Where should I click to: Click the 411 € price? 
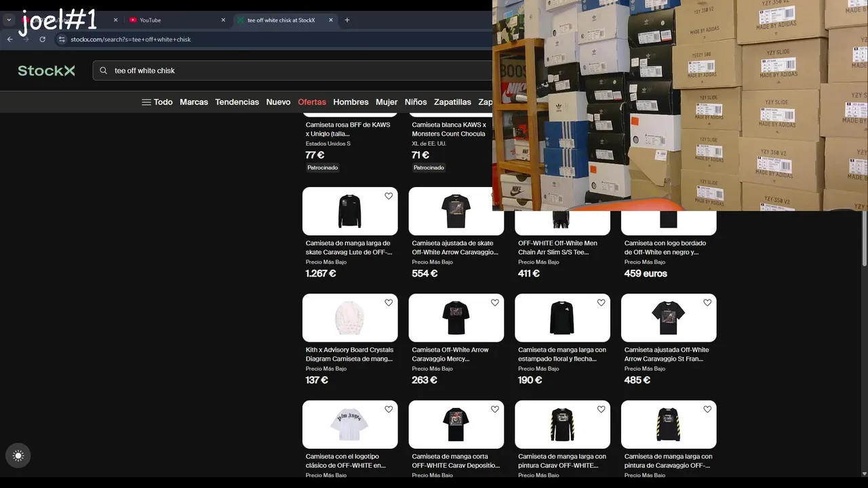(x=529, y=274)
